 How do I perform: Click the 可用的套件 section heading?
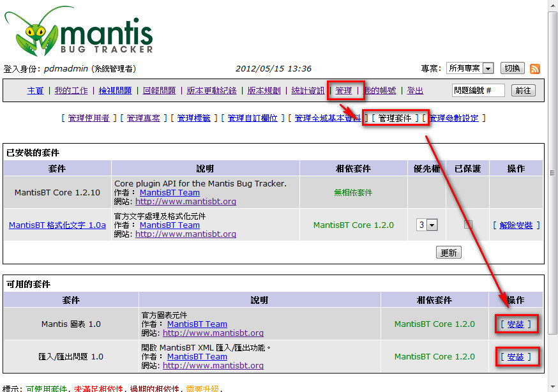tap(29, 284)
